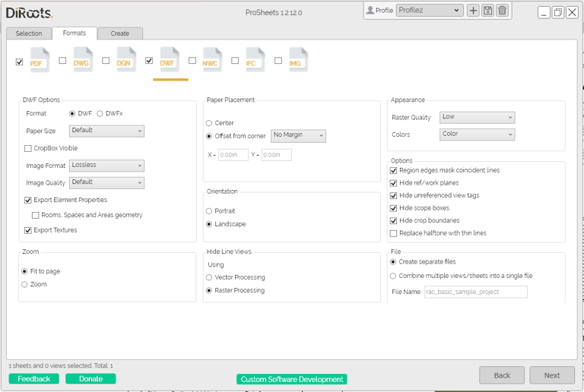Click the Feedback button
Image resolution: width=584 pixels, height=392 pixels.
[x=34, y=378]
